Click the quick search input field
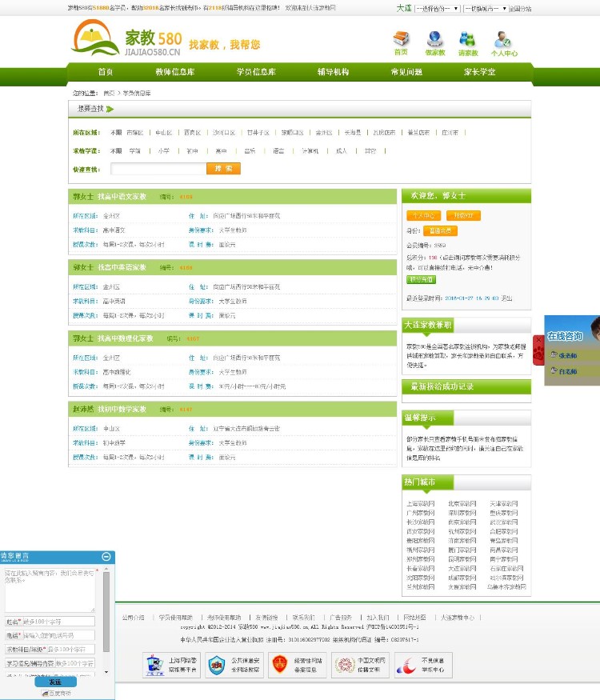The image size is (600, 700). (158, 169)
